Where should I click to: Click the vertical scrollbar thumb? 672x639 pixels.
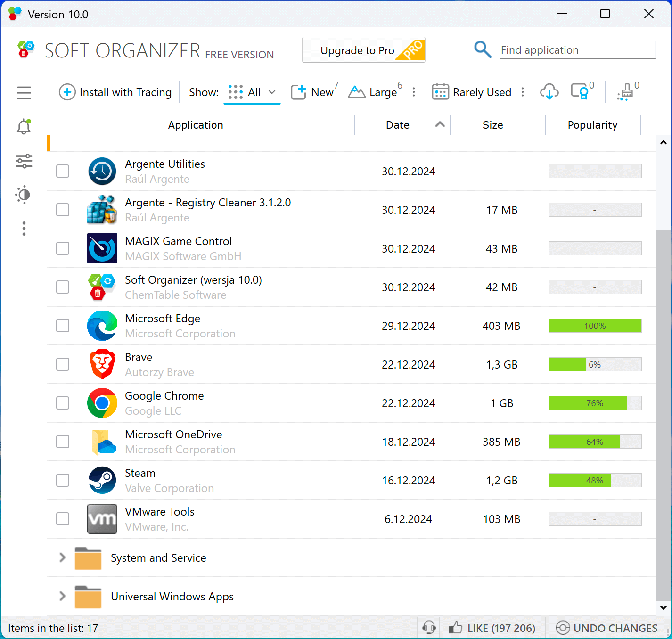pyautogui.click(x=664, y=415)
